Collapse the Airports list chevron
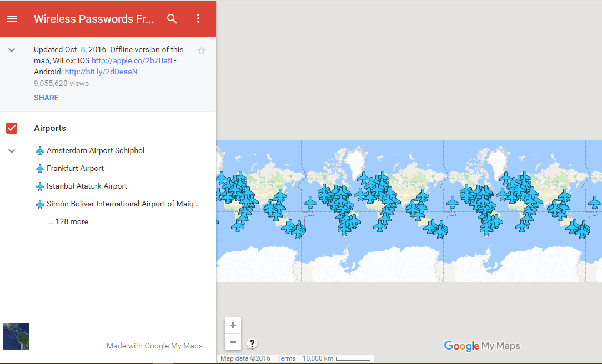Screen dimensions: 602x364 (12, 151)
